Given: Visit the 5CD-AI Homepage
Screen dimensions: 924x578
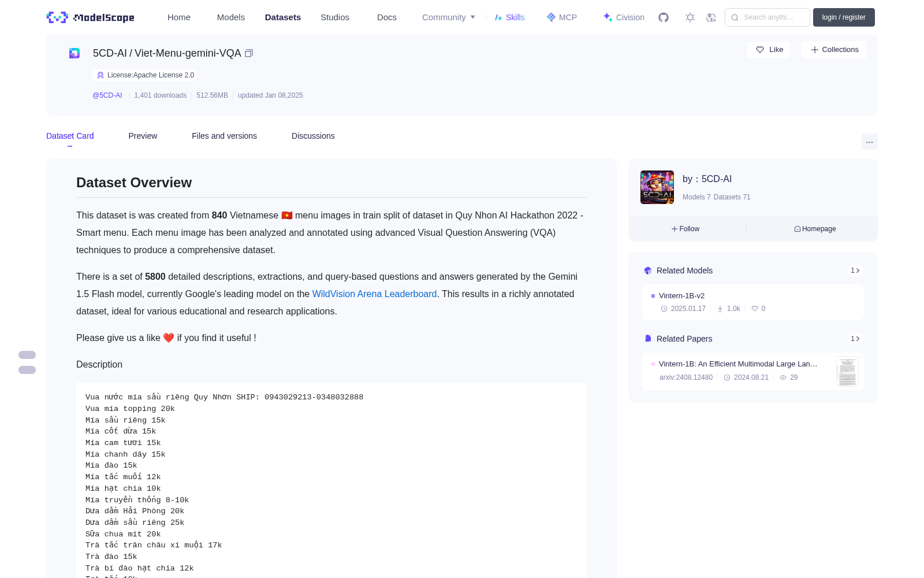Looking at the screenshot, I should 815,229.
